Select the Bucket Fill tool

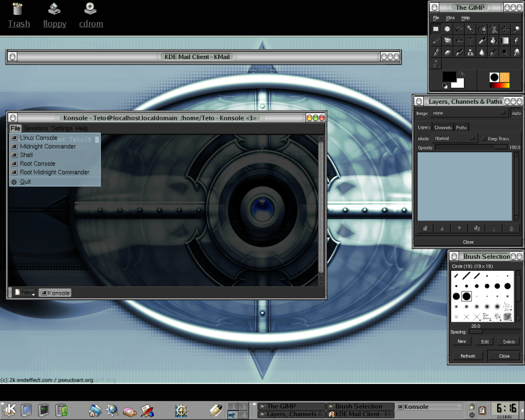coord(493,41)
